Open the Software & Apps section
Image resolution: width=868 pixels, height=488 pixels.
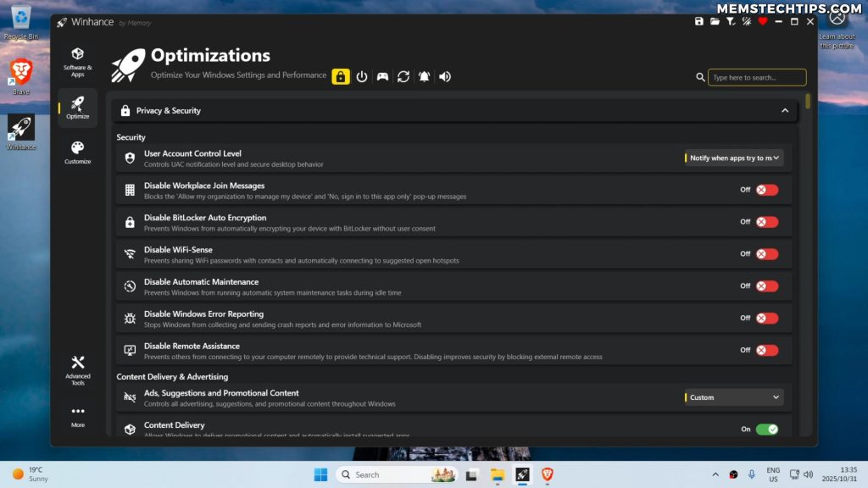point(77,61)
